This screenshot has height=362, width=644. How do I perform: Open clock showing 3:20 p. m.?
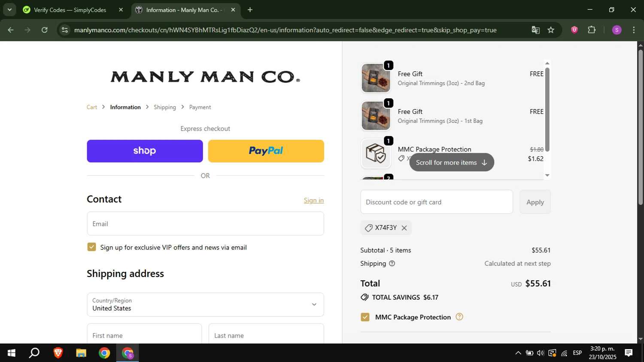[x=602, y=353]
